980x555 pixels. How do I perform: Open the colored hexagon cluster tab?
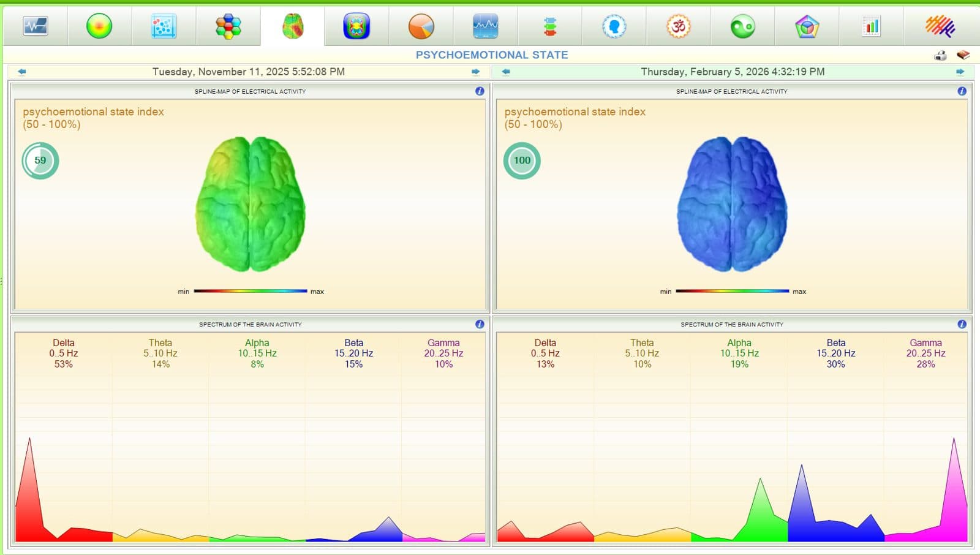coord(228,26)
